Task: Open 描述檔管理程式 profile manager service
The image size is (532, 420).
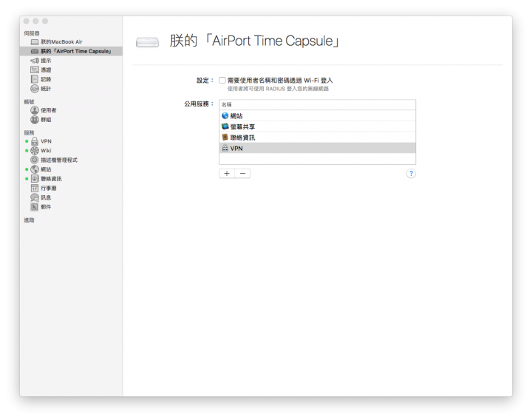Action: tap(54, 160)
